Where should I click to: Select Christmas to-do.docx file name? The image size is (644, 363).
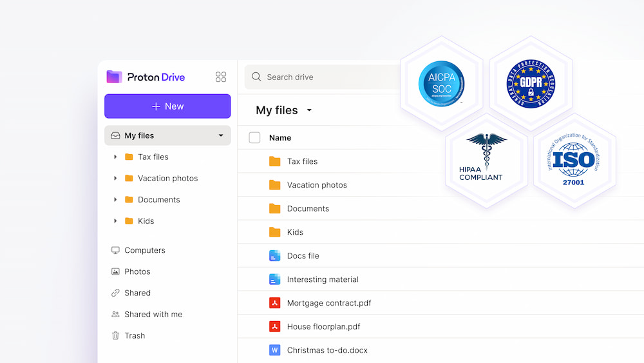point(327,350)
